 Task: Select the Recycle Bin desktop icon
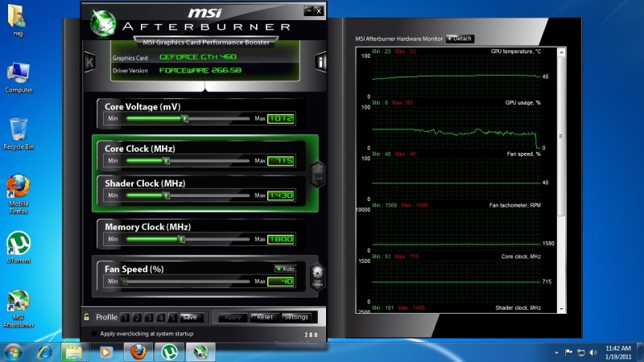pyautogui.click(x=19, y=134)
